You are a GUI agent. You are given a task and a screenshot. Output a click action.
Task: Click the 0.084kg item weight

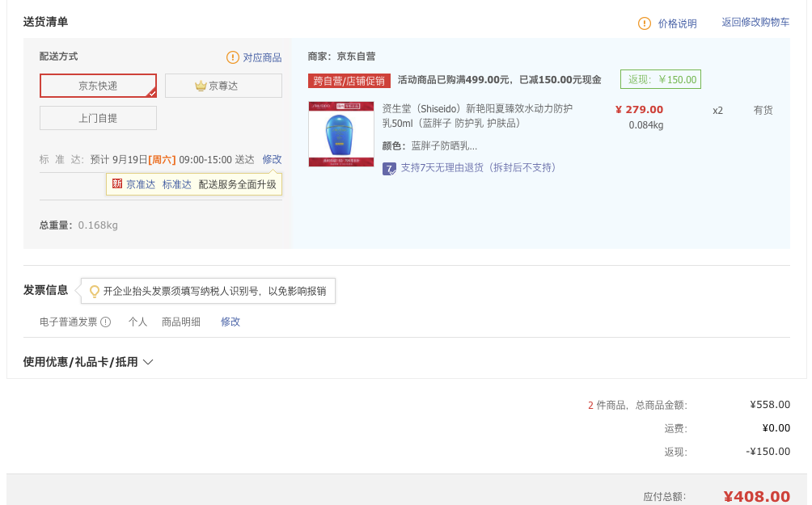pyautogui.click(x=645, y=125)
